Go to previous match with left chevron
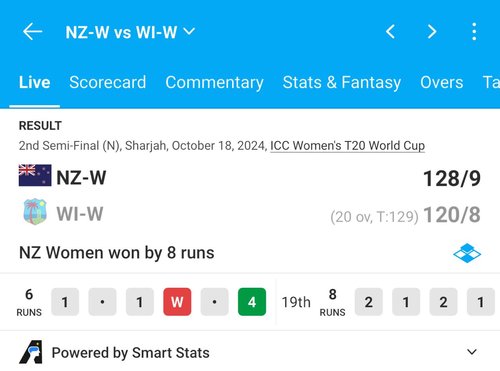This screenshot has height=371, width=500. click(391, 32)
